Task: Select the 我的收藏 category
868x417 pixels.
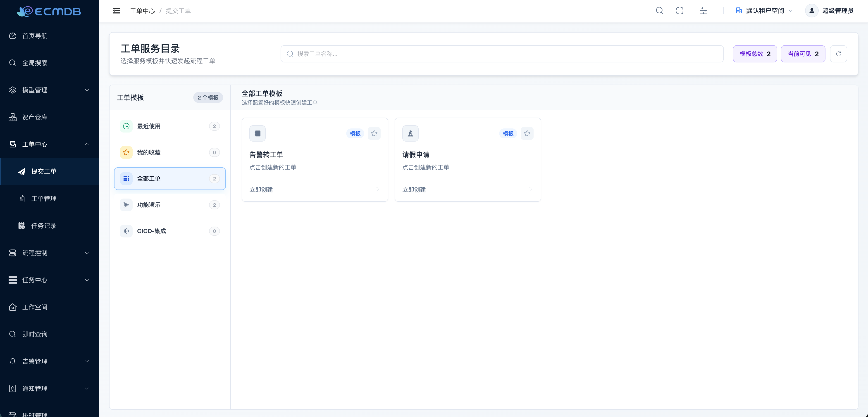Action: [170, 152]
